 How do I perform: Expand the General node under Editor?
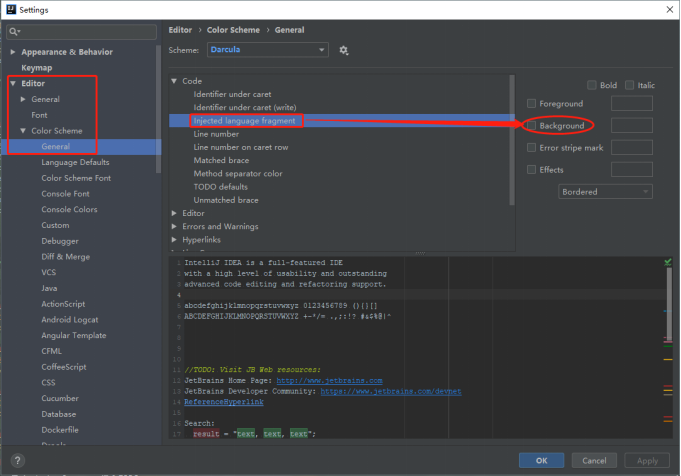coord(23,99)
